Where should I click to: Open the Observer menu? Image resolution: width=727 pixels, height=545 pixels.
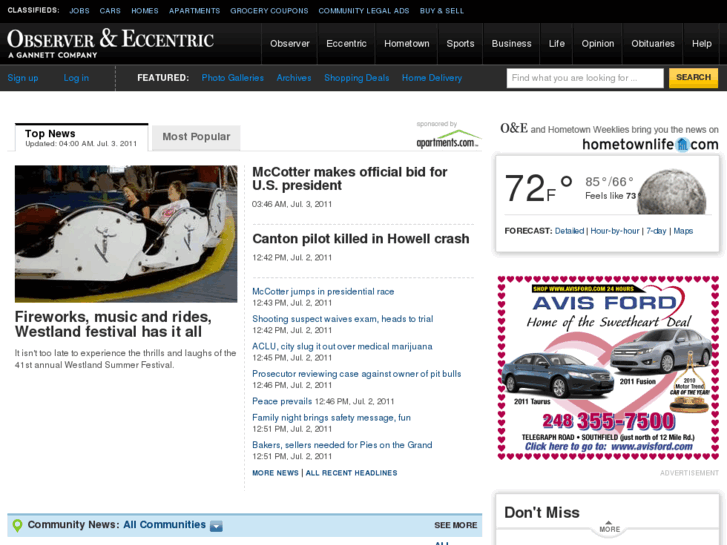[289, 44]
